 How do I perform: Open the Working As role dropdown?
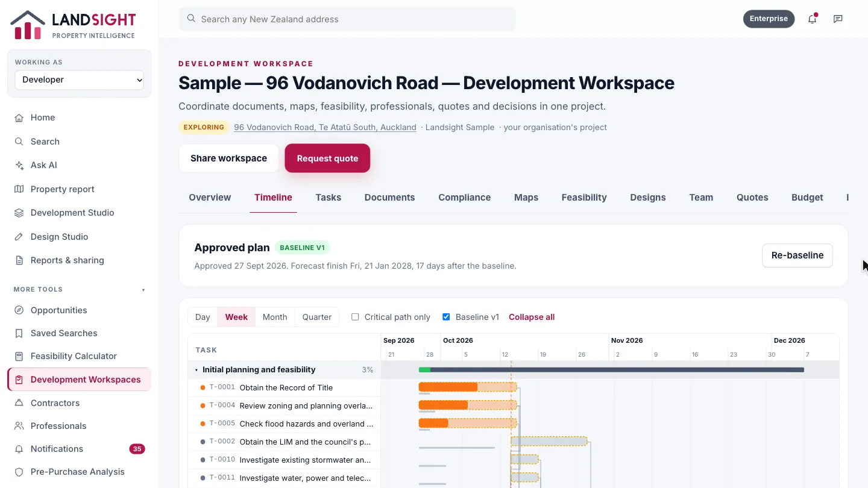(80, 80)
